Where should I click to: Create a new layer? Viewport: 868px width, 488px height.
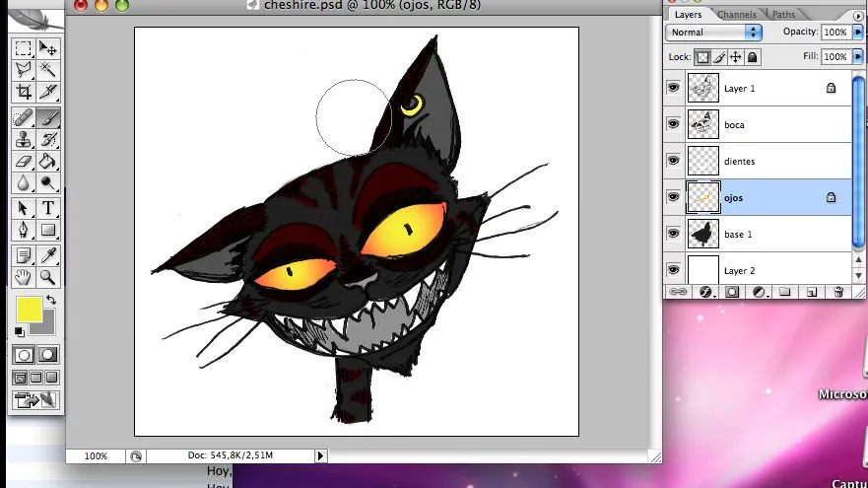[812, 292]
